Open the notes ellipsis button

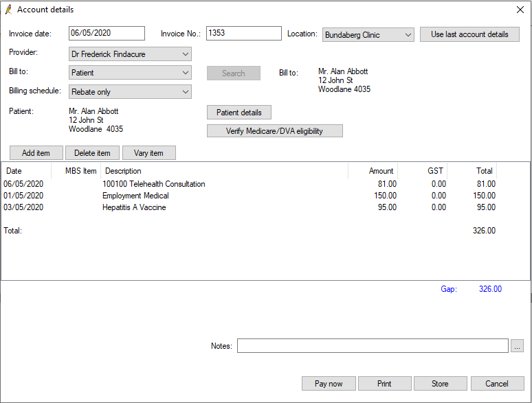pos(517,346)
